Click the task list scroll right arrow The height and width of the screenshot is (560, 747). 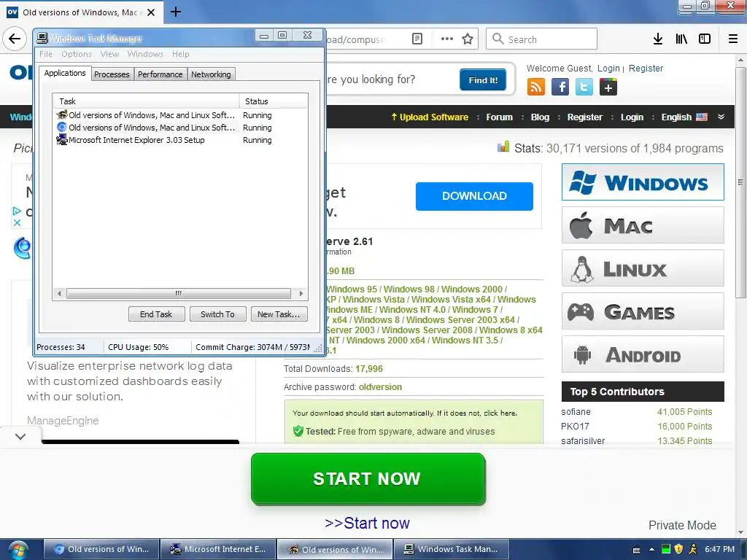tap(301, 293)
